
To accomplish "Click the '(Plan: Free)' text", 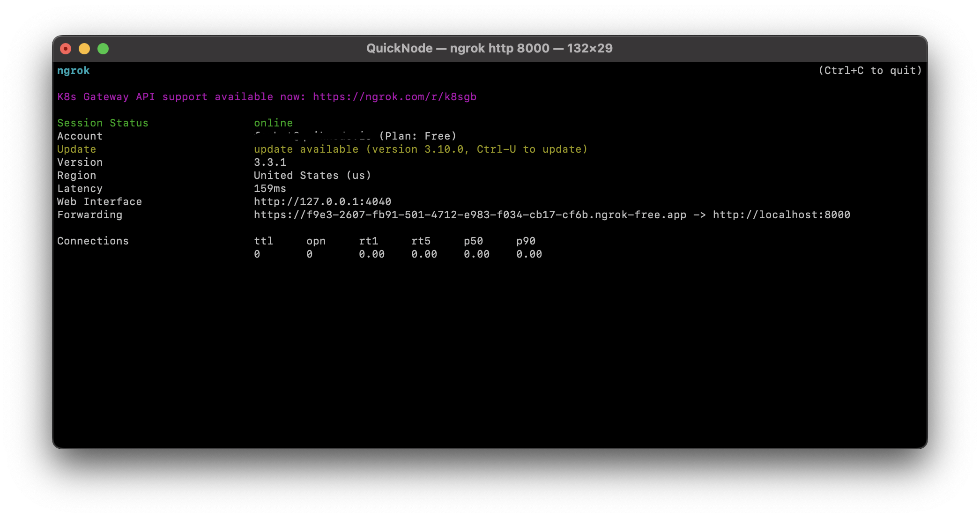I will (x=417, y=136).
